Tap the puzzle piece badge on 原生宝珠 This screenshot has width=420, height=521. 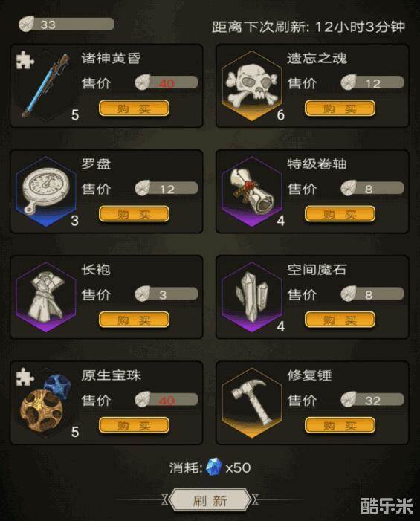[x=25, y=377]
